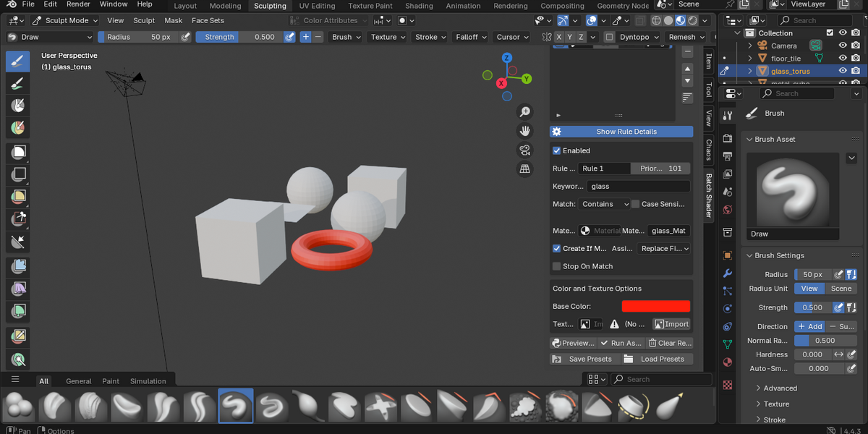
Task: Click the pan hand icon in the viewport
Action: tap(526, 131)
